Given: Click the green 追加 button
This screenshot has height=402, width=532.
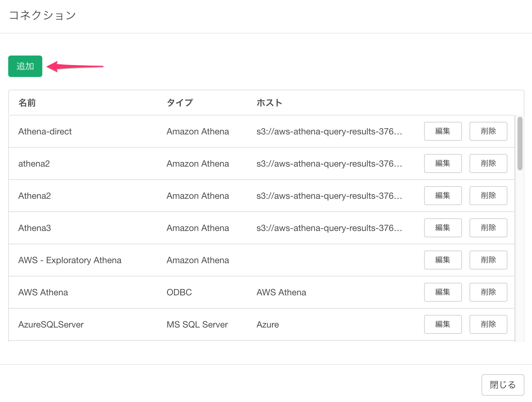Looking at the screenshot, I should pyautogui.click(x=25, y=66).
